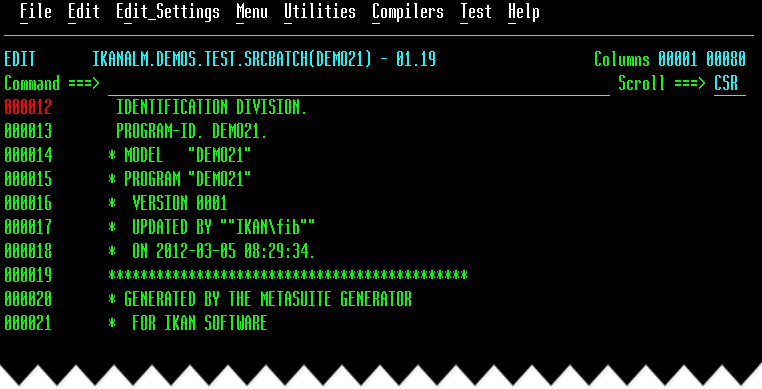Select line number 000012
The width and height of the screenshot is (762, 389).
point(28,107)
